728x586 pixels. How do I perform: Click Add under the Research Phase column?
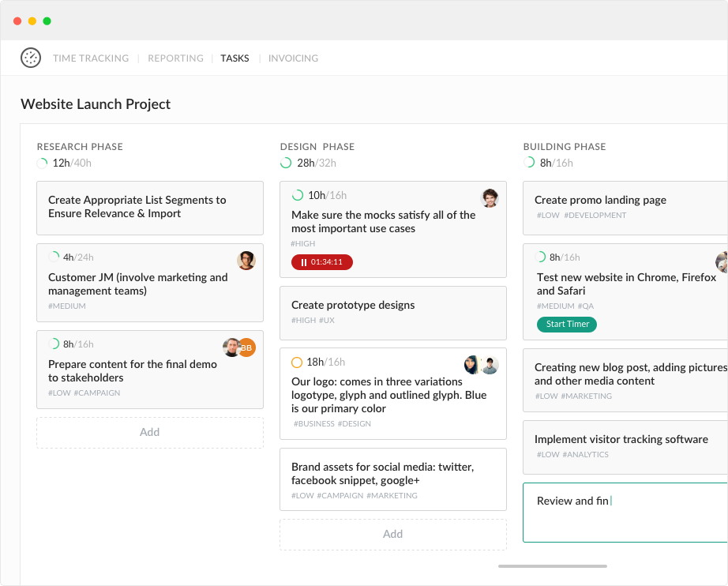(150, 432)
